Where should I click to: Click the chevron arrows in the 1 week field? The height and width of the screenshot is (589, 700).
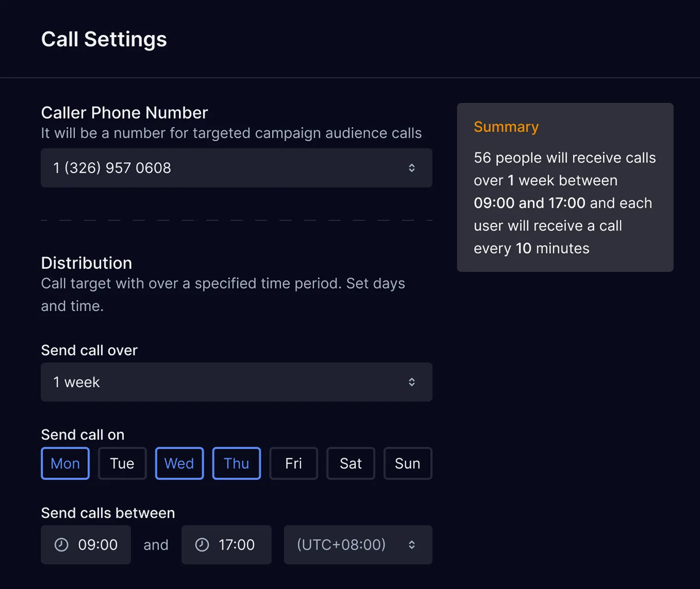412,382
